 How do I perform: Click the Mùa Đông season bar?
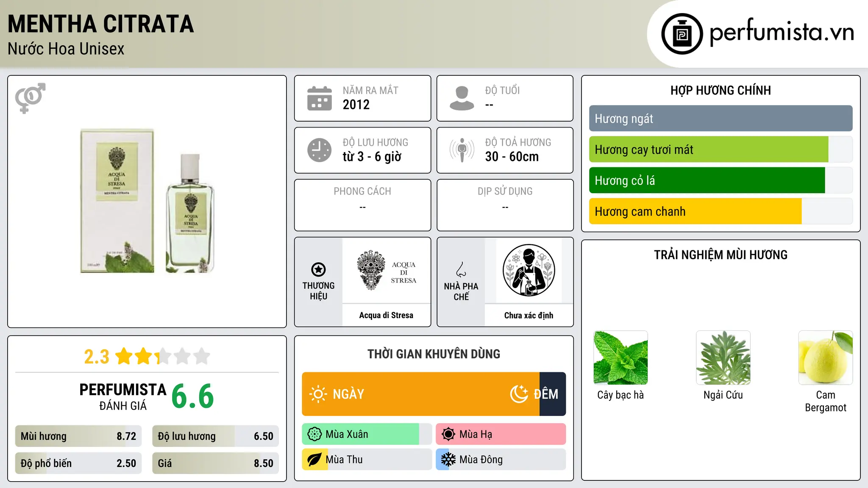point(501,460)
